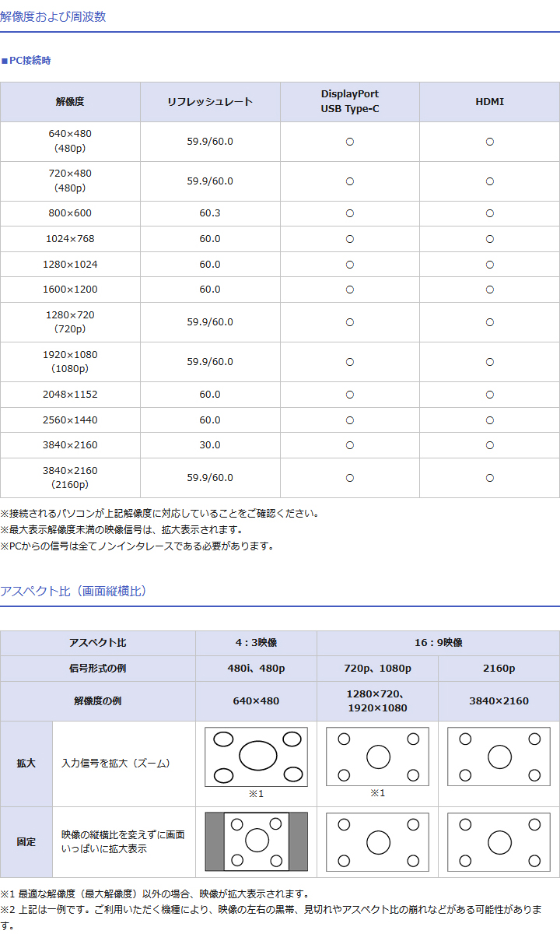Click the 拡大 diagram under the 2160p column
Viewport: 560px width, 934px height.
tap(499, 757)
